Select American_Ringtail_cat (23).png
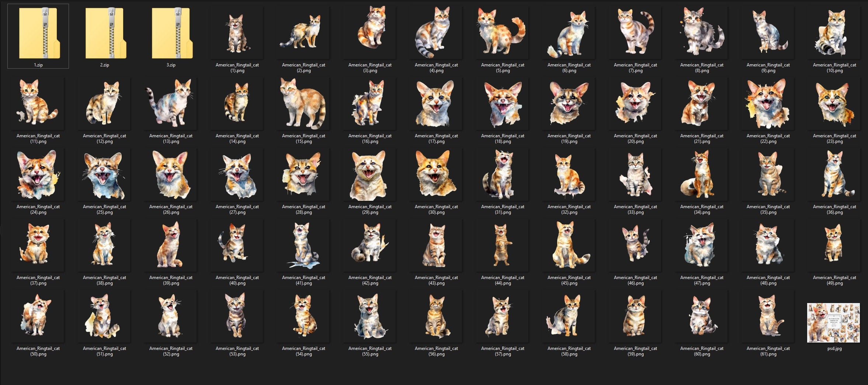The image size is (868, 385). 833,103
